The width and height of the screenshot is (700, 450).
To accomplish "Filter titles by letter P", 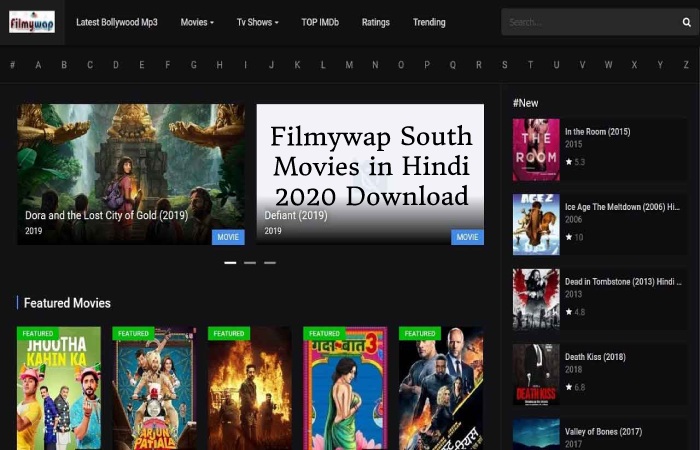I will [x=427, y=65].
